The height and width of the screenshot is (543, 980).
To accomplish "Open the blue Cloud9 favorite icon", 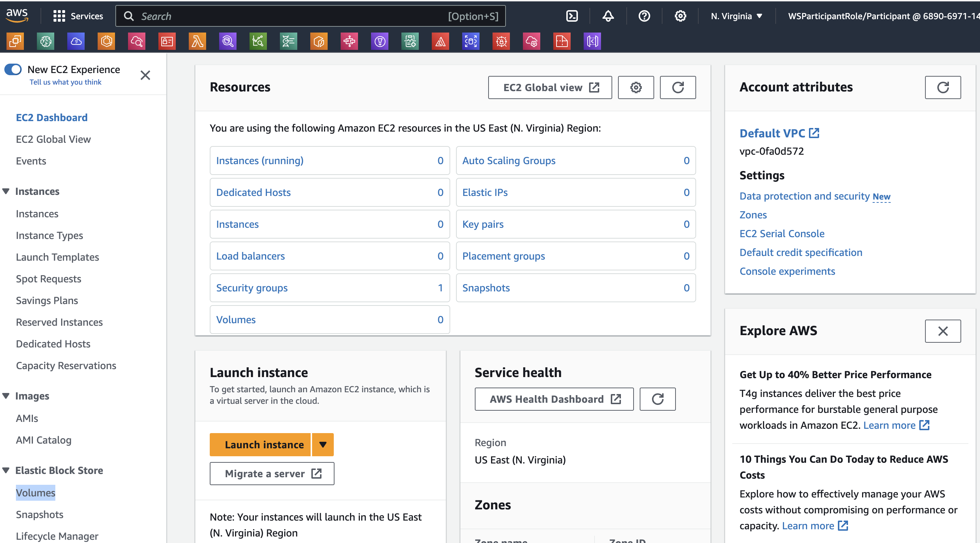I will pyautogui.click(x=76, y=41).
